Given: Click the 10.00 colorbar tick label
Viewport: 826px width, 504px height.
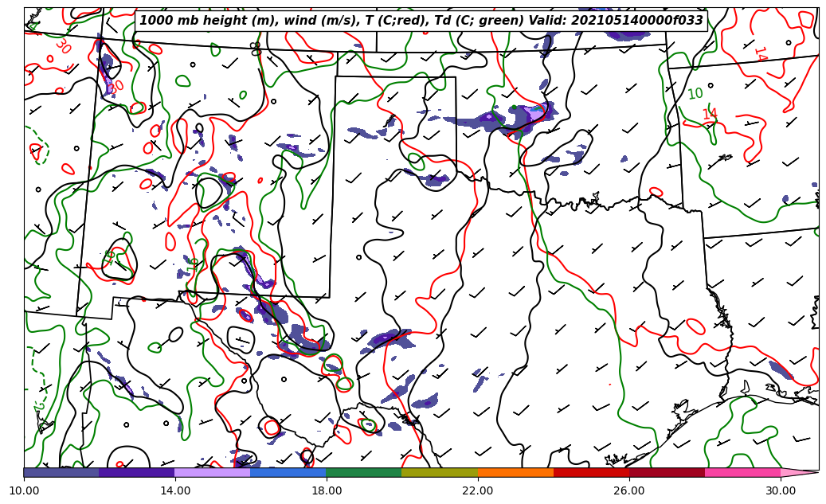Looking at the screenshot, I should (x=24, y=490).
